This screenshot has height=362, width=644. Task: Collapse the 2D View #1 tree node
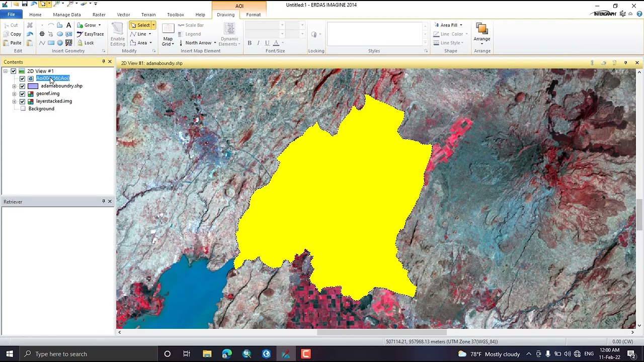[x=6, y=71]
